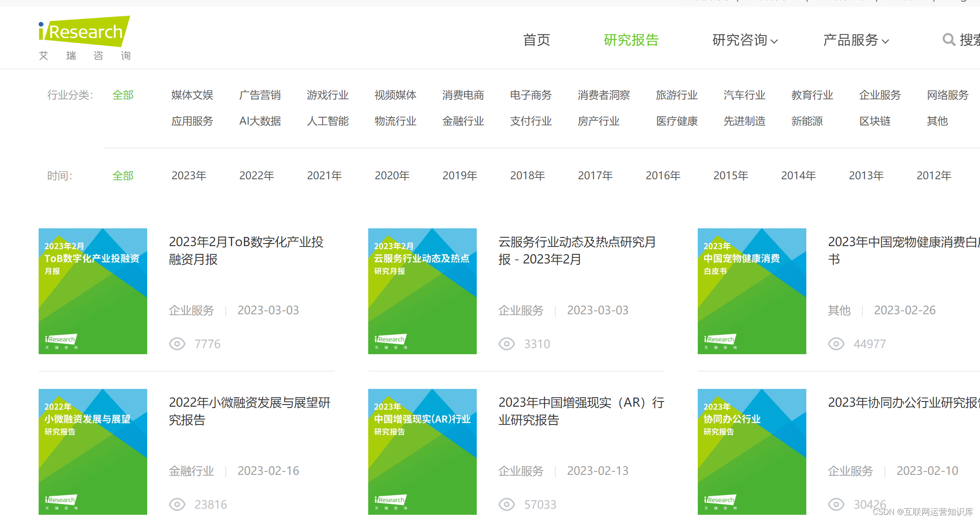Open title 云服务行业动态及热点研究月报
980x520 pixels.
point(577,250)
